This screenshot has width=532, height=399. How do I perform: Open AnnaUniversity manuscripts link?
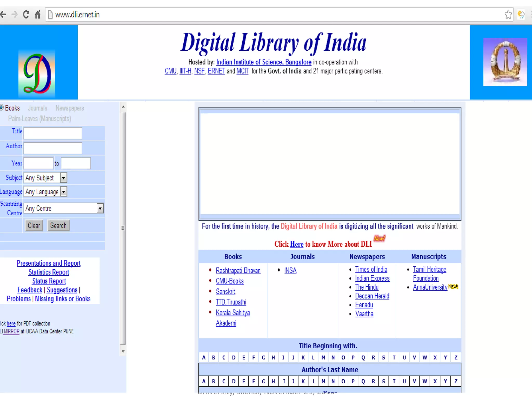(430, 287)
